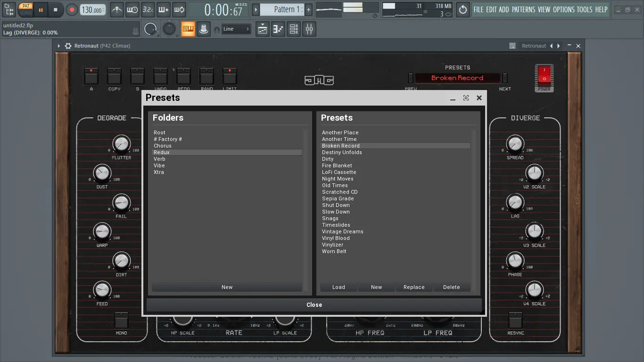Viewport: 644px width, 362px height.
Task: Click New under the Presets list
Action: [376, 287]
